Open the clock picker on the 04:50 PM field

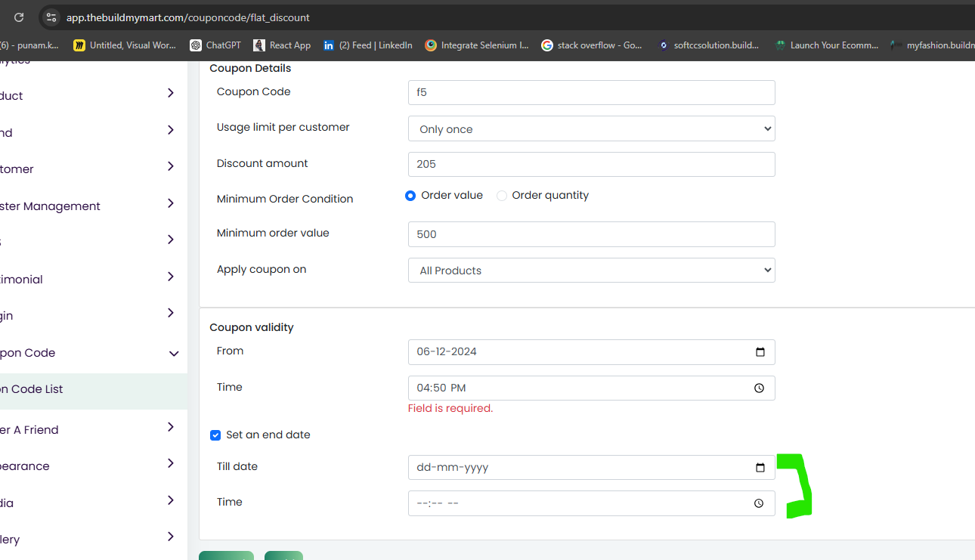(760, 388)
